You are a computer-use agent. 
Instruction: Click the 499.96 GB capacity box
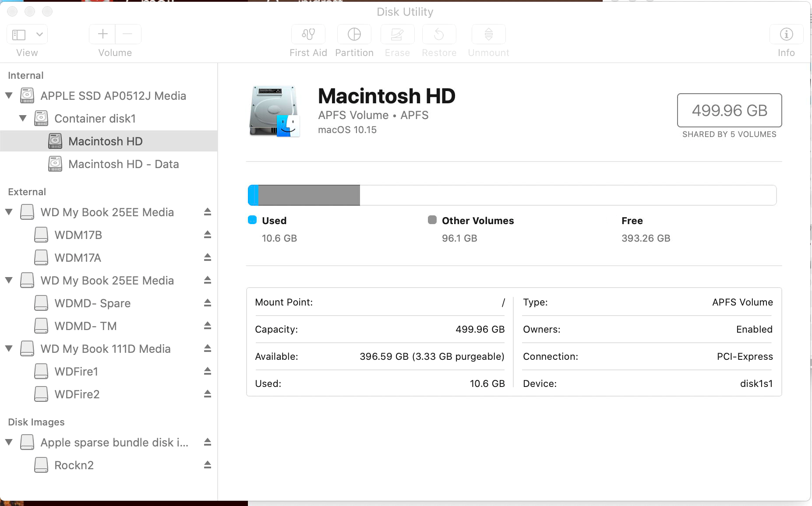(729, 110)
